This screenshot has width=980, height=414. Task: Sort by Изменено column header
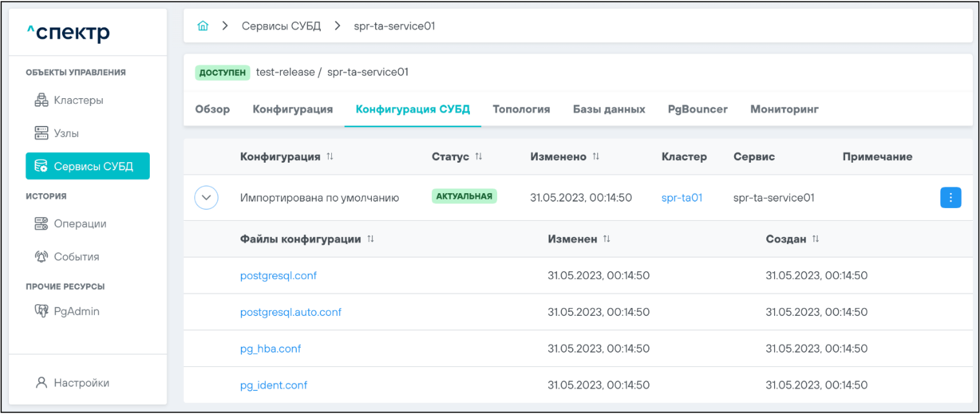596,157
